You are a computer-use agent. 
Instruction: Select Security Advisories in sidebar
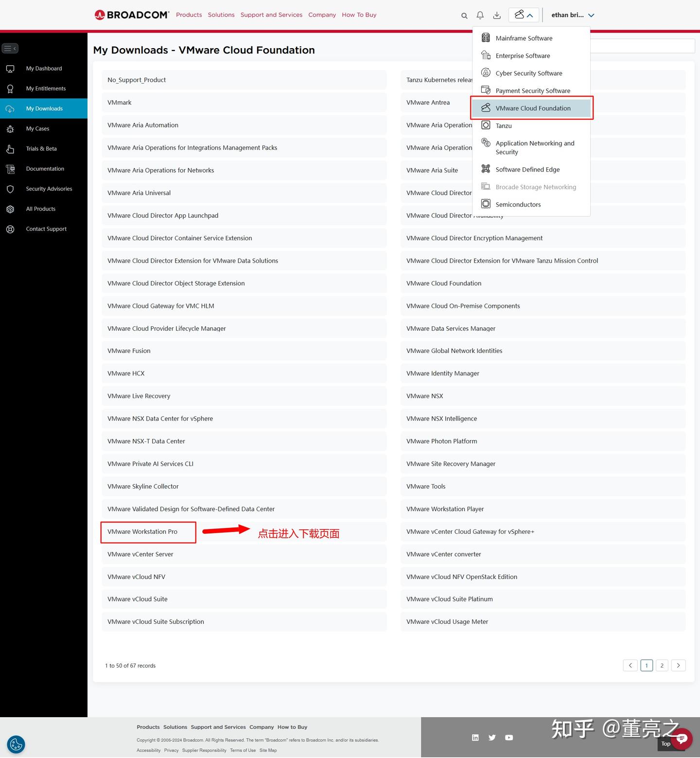(44, 189)
